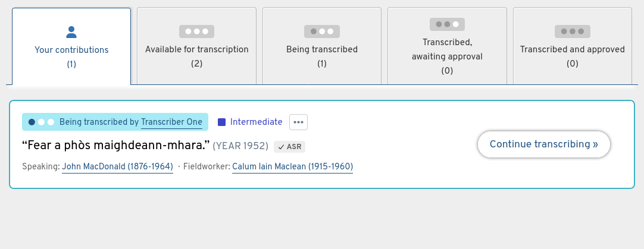Open Calum Iain Maclean (1915-1960) link

coord(292,166)
